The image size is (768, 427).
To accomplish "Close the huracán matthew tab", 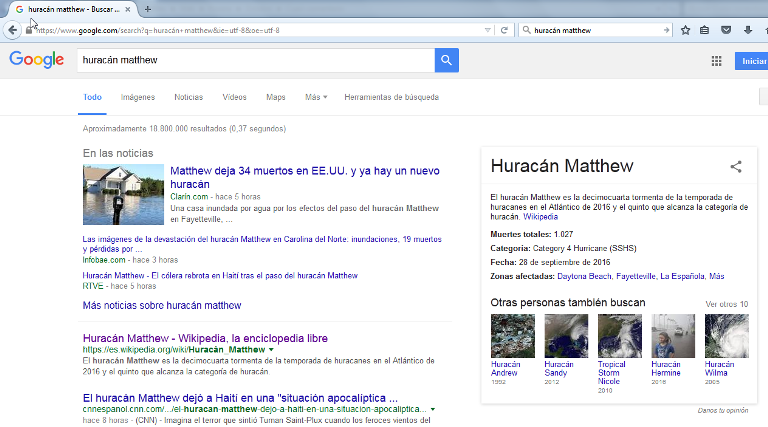I will [128, 9].
